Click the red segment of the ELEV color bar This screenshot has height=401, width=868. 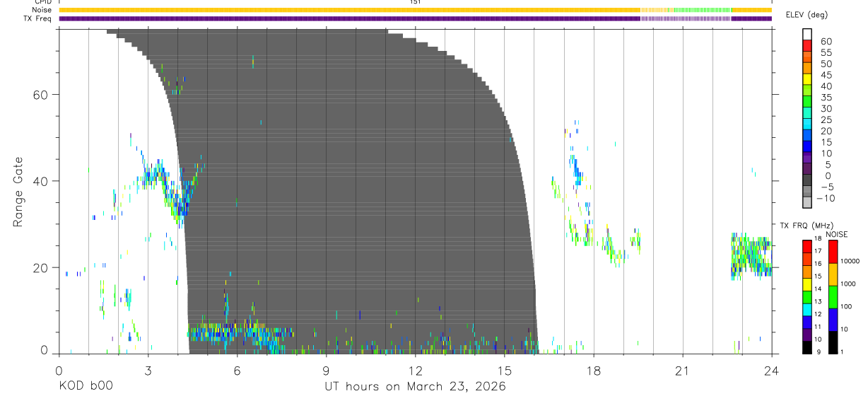tap(808, 46)
